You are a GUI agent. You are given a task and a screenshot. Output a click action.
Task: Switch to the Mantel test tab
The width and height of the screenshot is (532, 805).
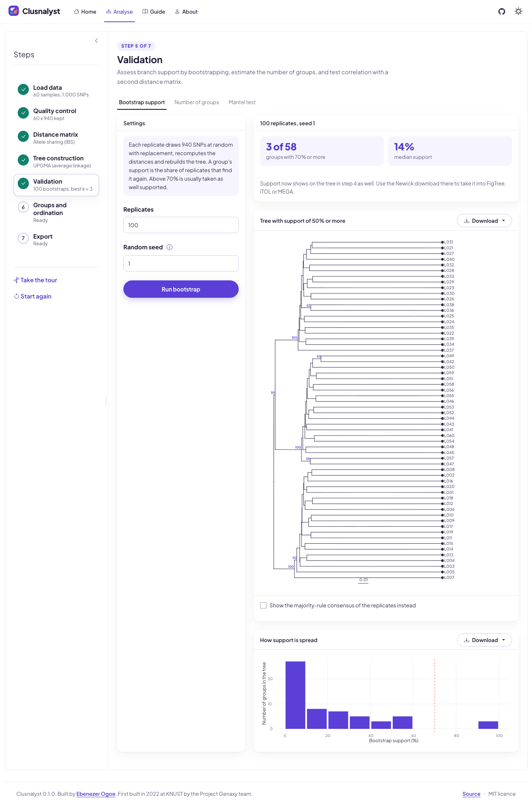point(242,102)
